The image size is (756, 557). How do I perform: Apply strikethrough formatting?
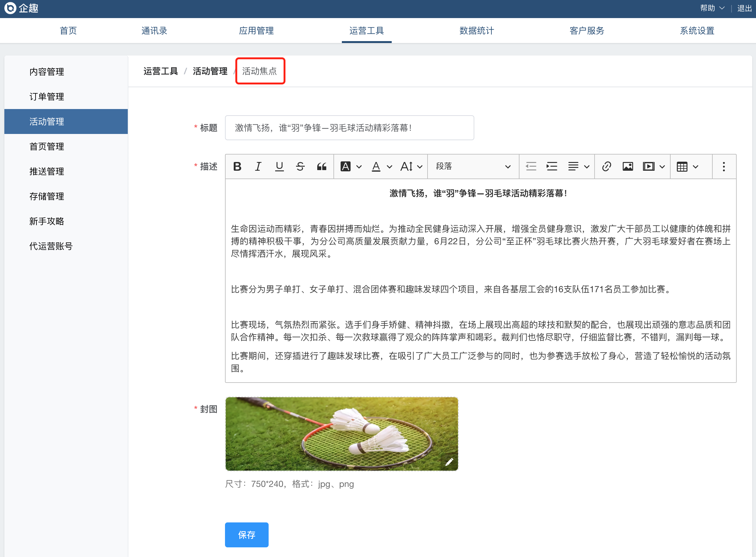[300, 166]
